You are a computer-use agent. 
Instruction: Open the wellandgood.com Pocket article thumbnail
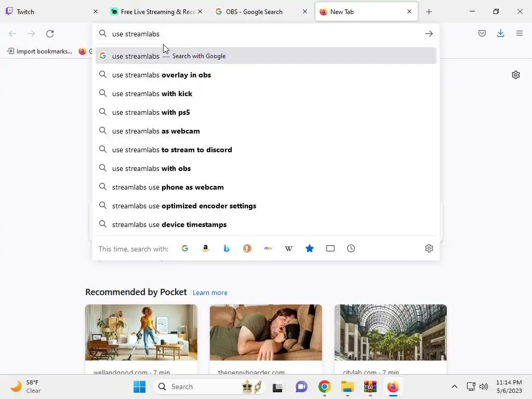coord(141,332)
